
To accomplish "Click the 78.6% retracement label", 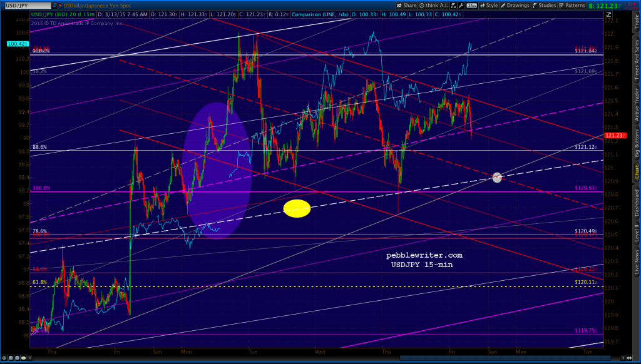I will 39,231.
